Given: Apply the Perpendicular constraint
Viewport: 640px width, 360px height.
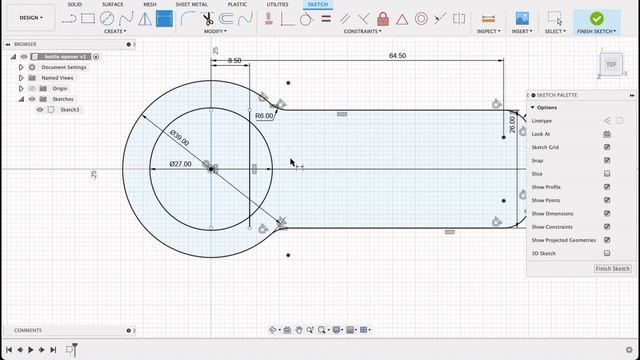Looking at the screenshot, I should point(364,19).
